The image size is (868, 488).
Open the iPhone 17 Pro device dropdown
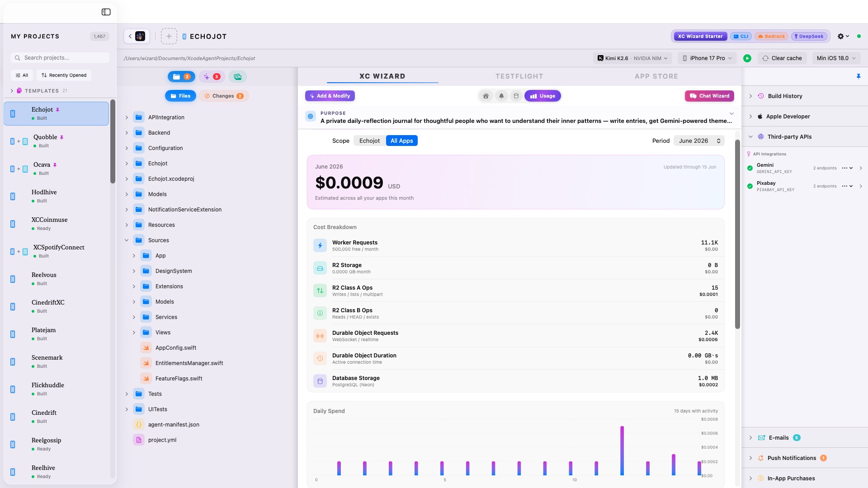707,58
